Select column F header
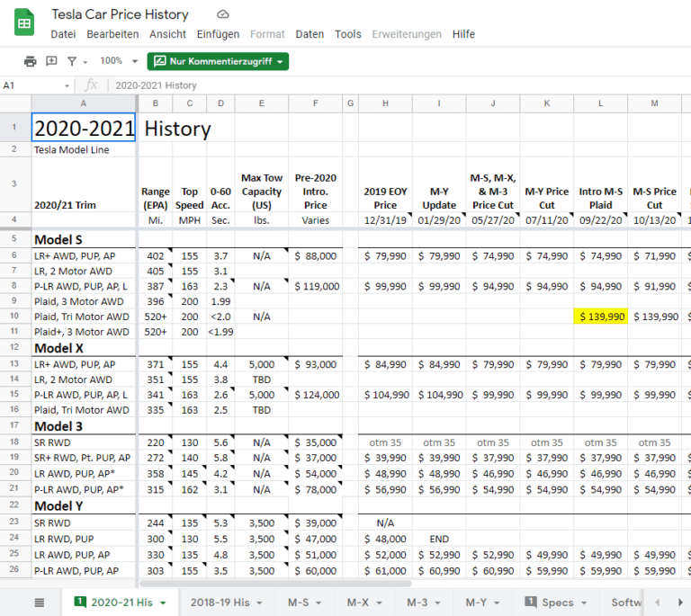Viewport: 691px width, 616px height. tap(316, 103)
